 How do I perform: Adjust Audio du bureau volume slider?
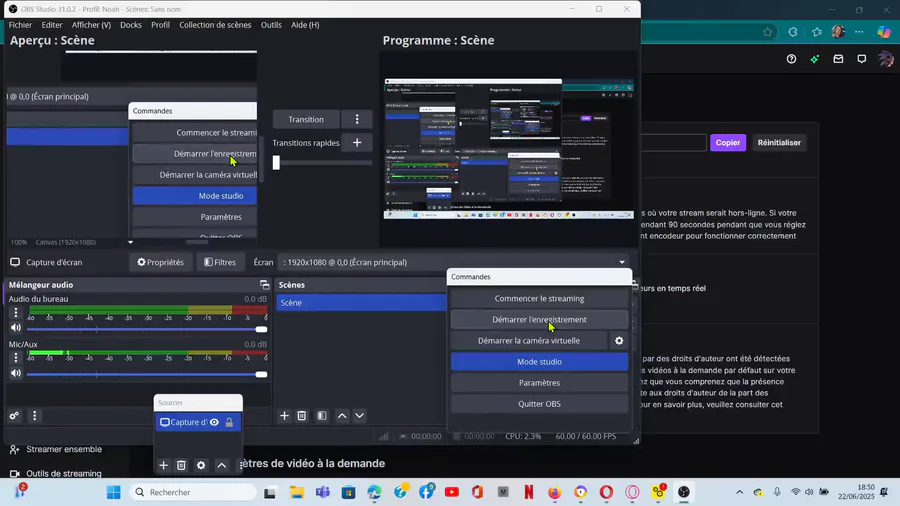click(146, 329)
